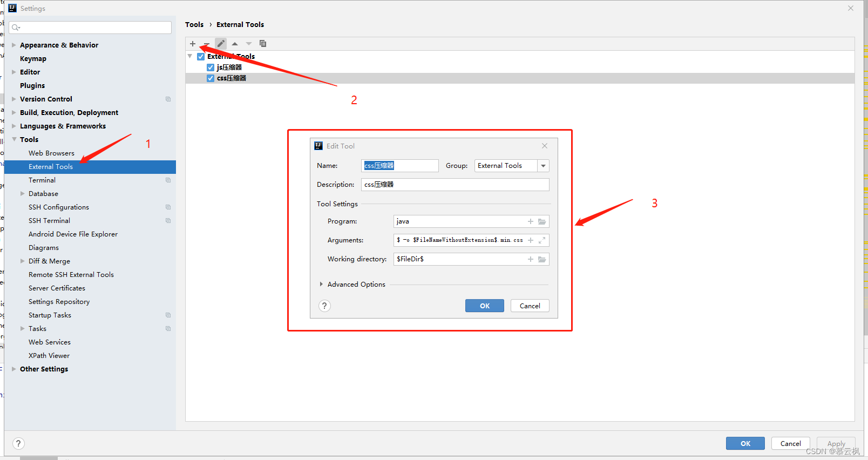Toggle the css压缩器 checkbox
This screenshot has height=460, width=868.
coord(211,78)
